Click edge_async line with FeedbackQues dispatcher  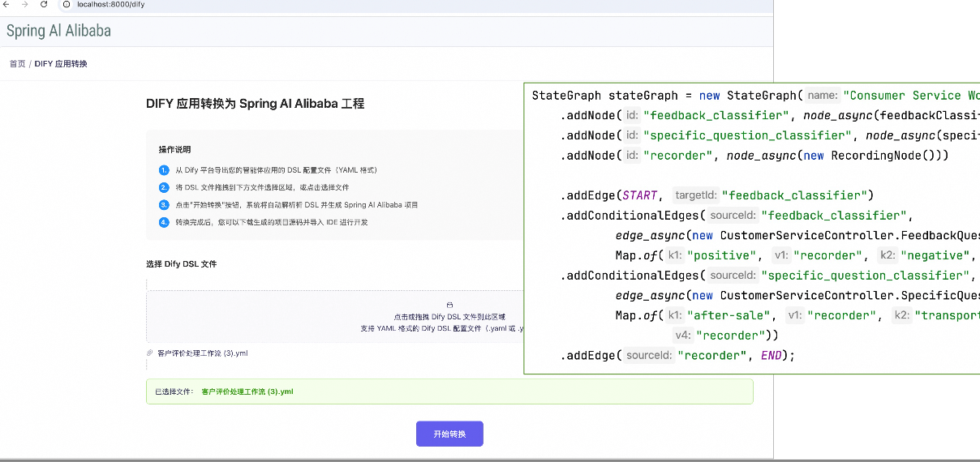[797, 236]
